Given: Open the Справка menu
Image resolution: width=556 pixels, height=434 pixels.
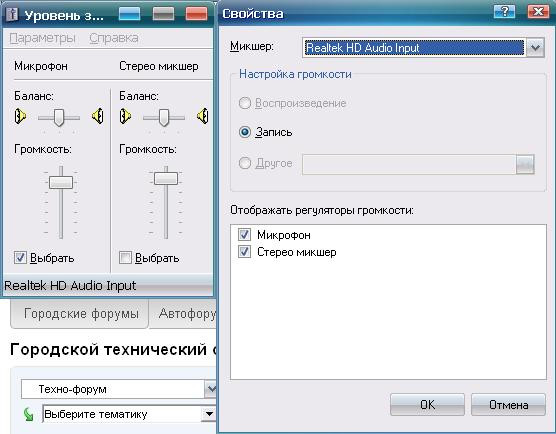Looking at the screenshot, I should (x=114, y=38).
